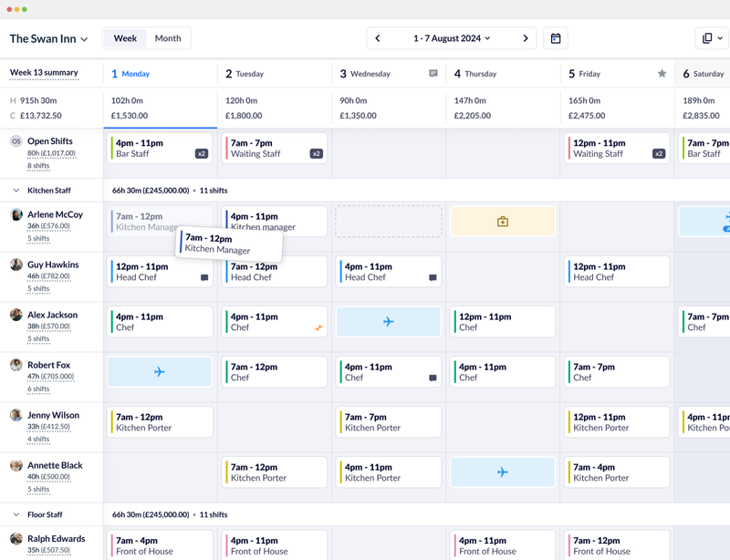Open the mini calendar date picker
This screenshot has height=560, width=730.
point(555,38)
